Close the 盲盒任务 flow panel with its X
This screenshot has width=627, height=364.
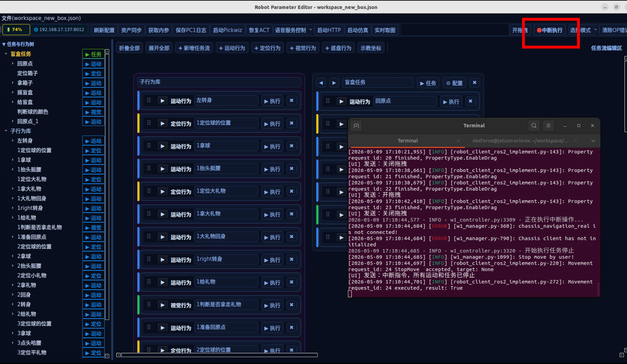coord(474,83)
